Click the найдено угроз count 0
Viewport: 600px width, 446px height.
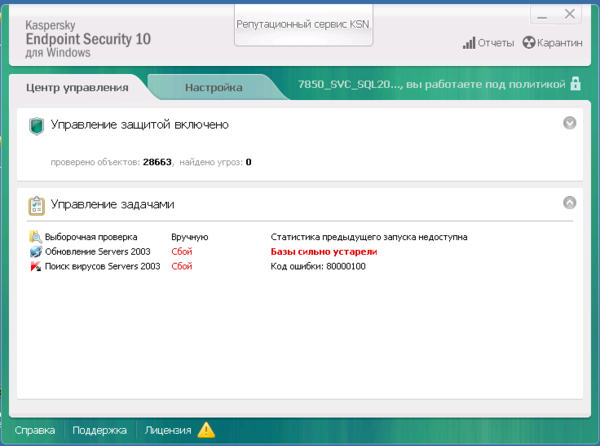248,162
